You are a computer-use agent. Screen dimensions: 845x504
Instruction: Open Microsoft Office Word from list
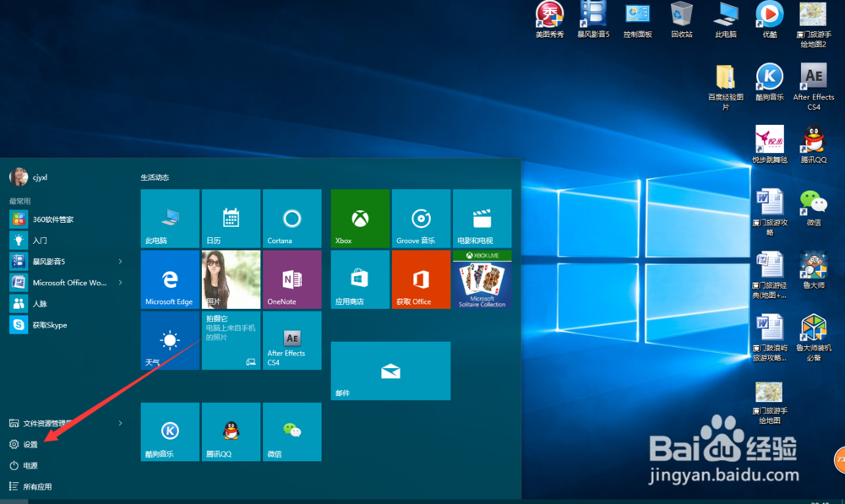point(57,282)
